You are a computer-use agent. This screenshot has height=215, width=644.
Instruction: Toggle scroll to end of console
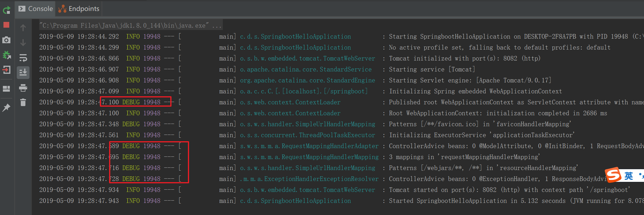click(23, 73)
